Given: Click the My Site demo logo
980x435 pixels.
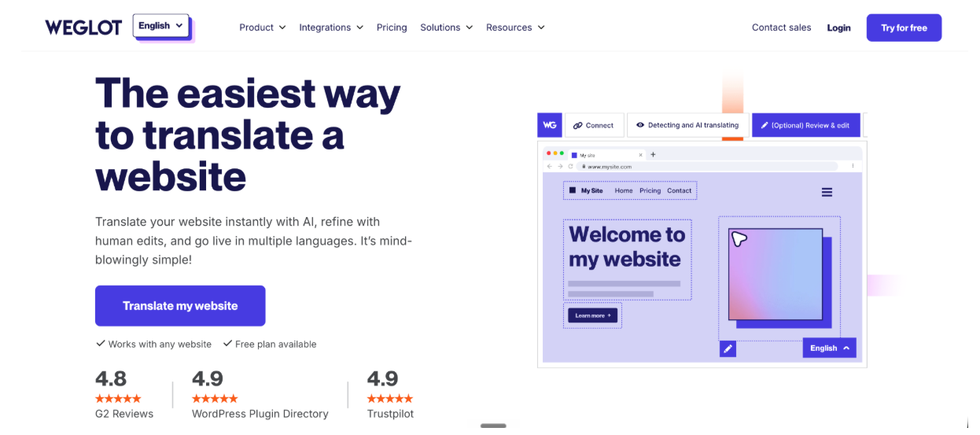Looking at the screenshot, I should pyautogui.click(x=586, y=190).
